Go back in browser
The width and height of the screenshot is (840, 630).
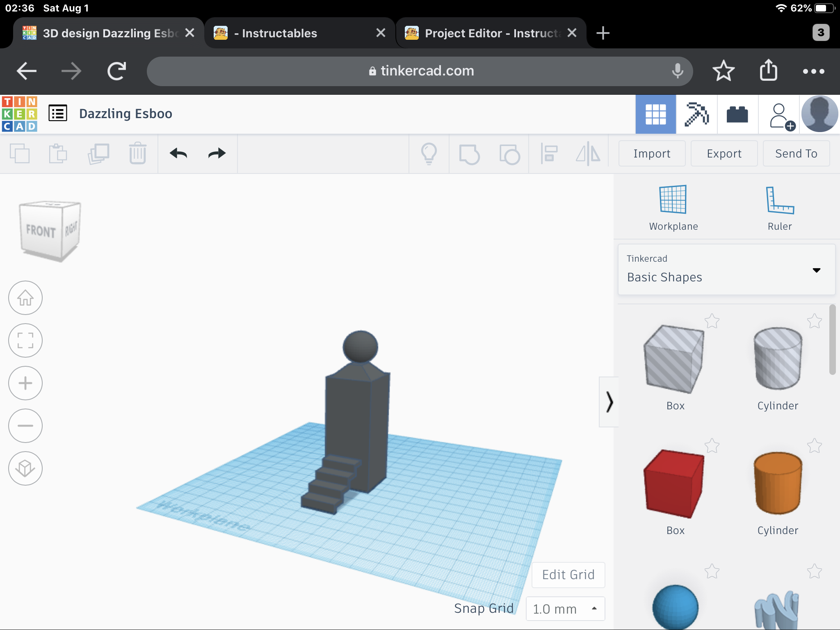tap(27, 71)
